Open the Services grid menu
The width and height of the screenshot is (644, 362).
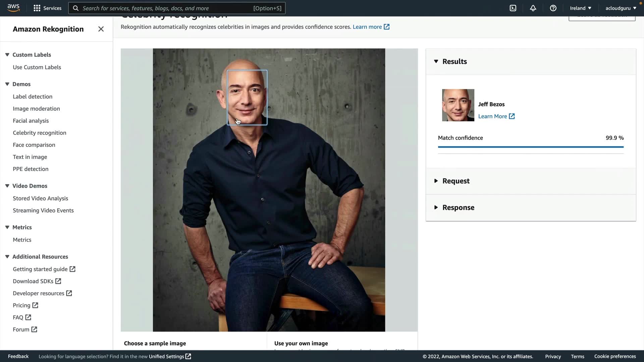[47, 8]
